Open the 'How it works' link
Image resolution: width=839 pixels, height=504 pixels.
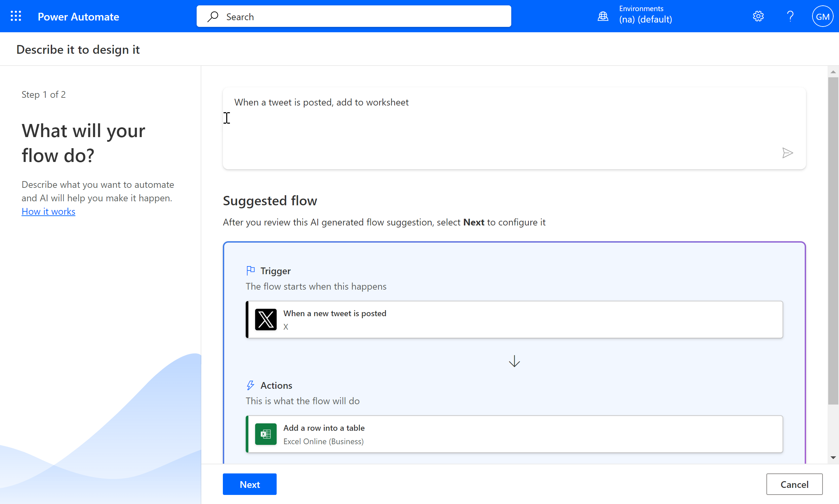pyautogui.click(x=49, y=211)
